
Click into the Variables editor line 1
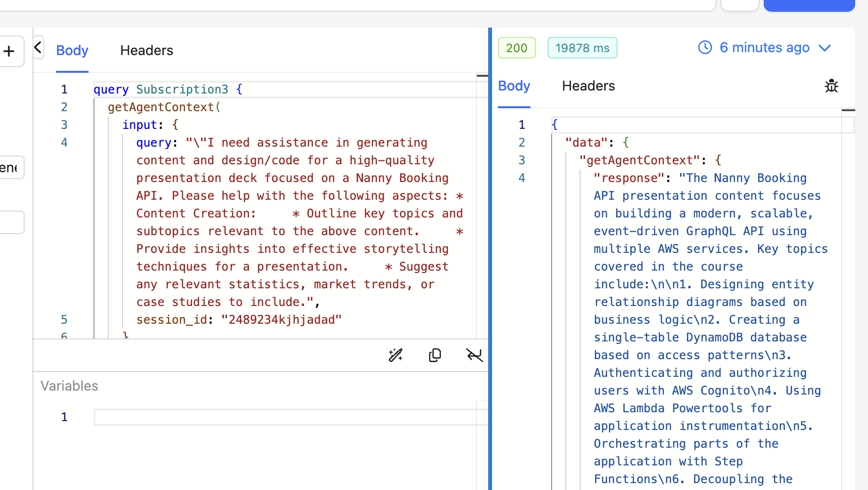click(x=290, y=417)
